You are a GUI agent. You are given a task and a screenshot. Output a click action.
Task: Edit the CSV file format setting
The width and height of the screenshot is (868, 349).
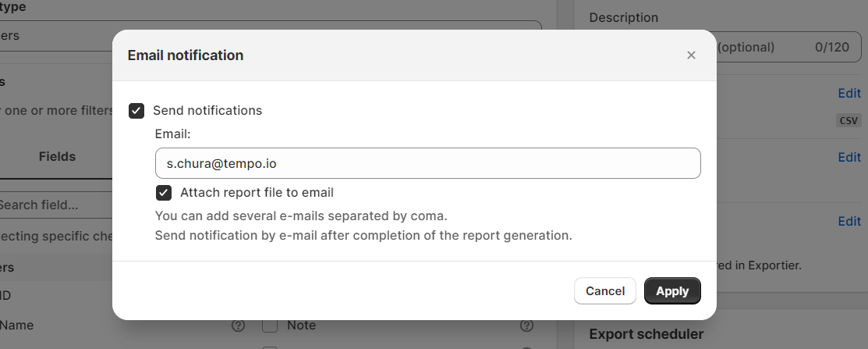point(849,93)
